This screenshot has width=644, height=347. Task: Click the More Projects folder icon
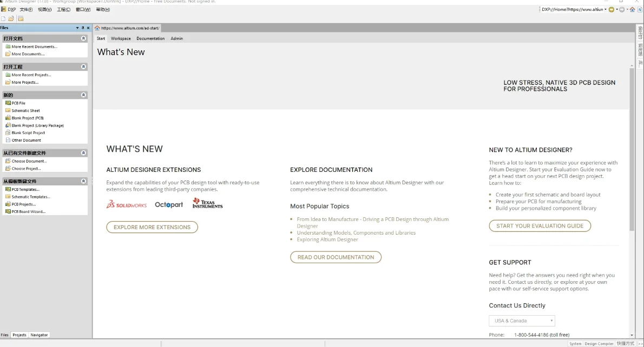tap(8, 82)
